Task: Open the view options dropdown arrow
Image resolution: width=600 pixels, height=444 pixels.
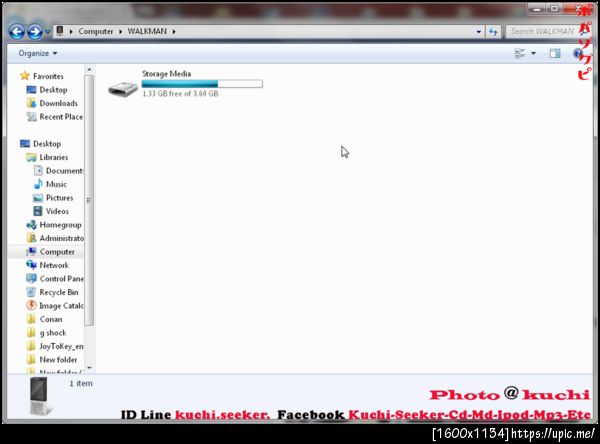Action: (x=533, y=54)
